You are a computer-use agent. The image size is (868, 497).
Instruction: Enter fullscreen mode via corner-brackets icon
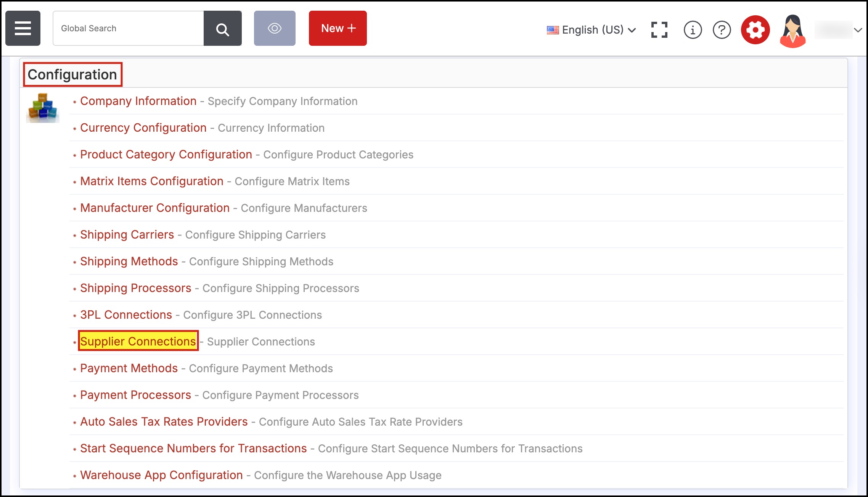tap(659, 30)
